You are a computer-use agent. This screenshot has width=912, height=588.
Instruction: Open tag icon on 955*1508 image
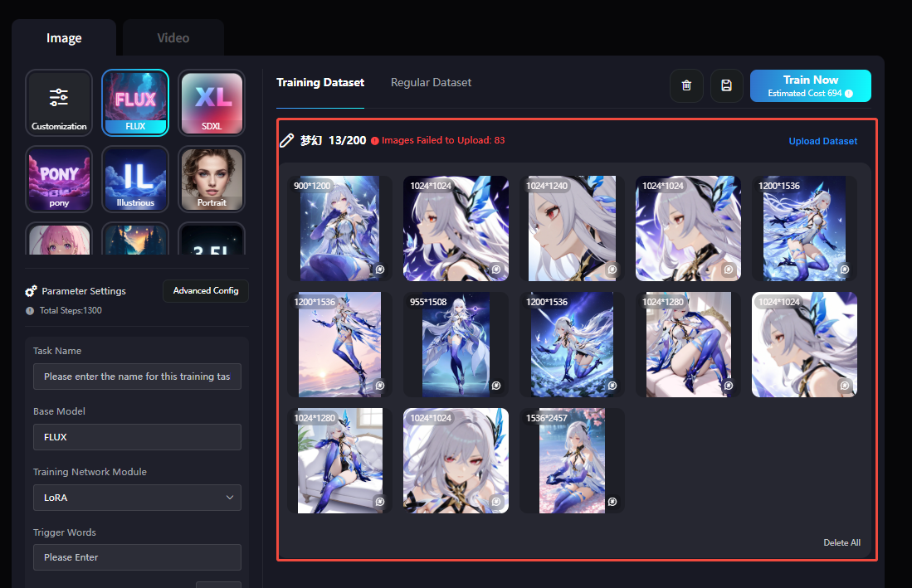point(496,386)
